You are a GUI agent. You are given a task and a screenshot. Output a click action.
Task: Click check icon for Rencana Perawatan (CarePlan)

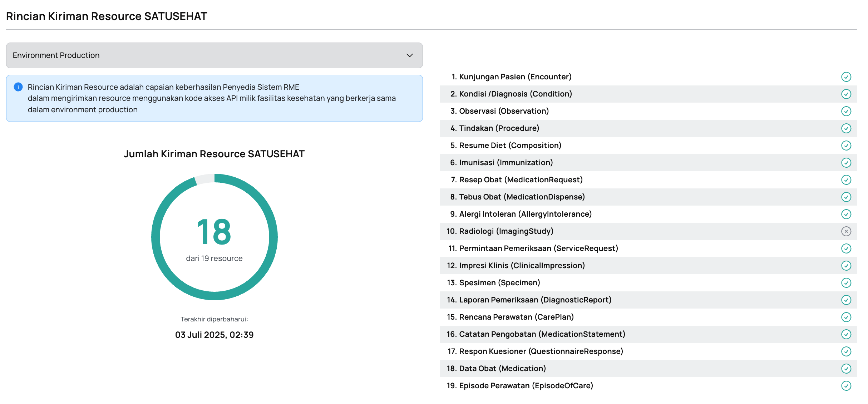coord(846,317)
